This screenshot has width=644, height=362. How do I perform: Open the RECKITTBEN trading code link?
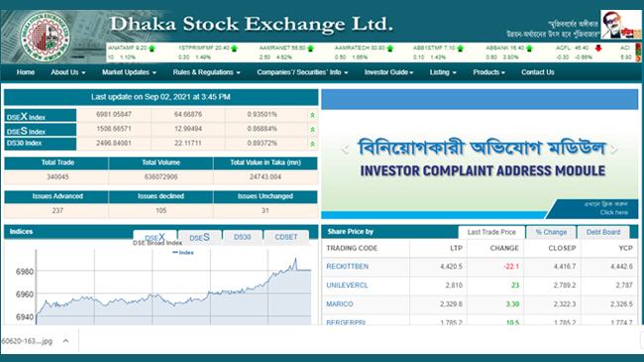point(347,267)
